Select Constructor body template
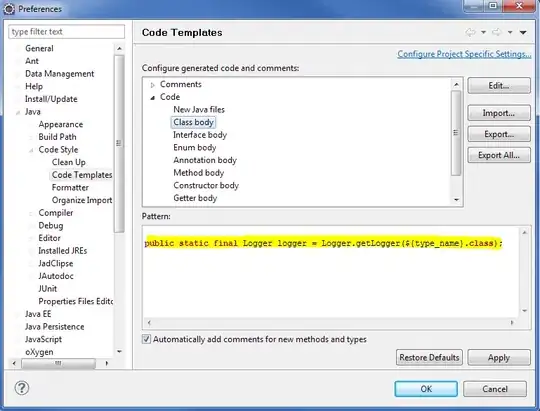The height and width of the screenshot is (411, 540). point(206,185)
